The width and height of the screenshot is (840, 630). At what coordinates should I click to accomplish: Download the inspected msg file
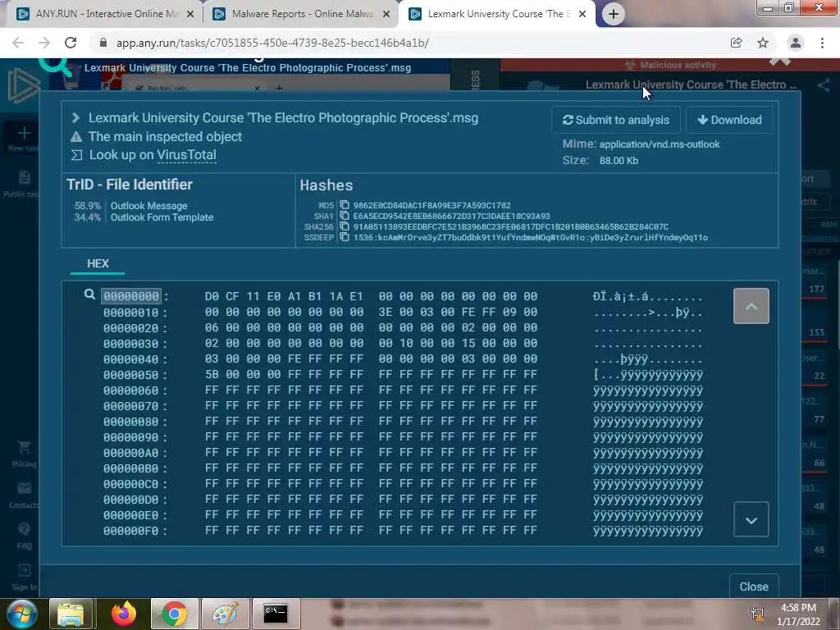[729, 120]
